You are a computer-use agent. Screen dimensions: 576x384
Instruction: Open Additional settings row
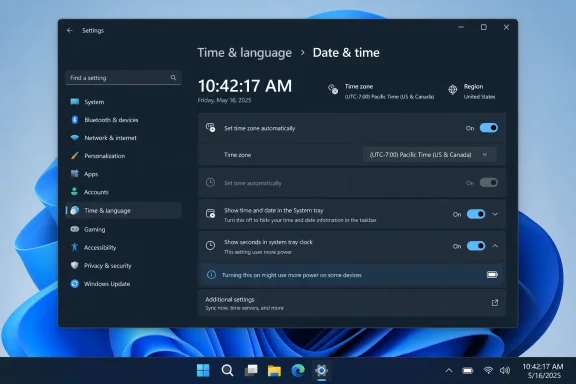pyautogui.click(x=352, y=303)
